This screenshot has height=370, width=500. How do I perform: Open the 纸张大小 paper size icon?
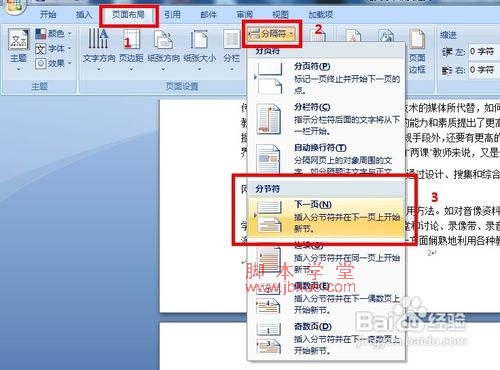(199, 39)
